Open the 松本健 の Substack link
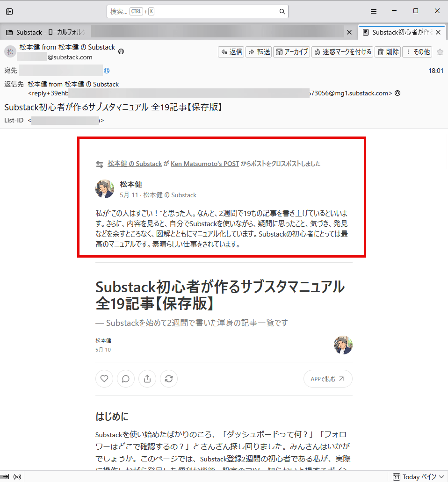Screen dimensions: 448x482 pos(135,164)
